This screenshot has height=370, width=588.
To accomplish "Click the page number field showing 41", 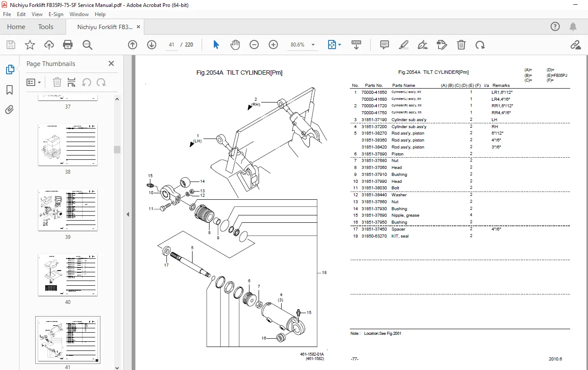I will pos(172,45).
